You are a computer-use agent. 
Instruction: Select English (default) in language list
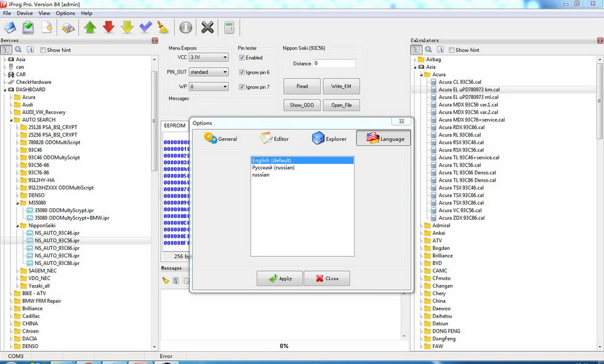point(303,161)
